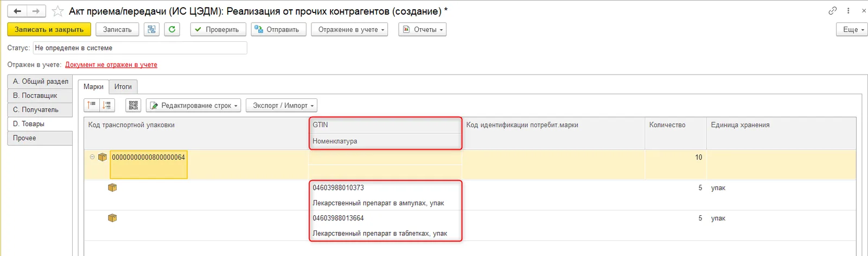The image size is (868, 256).
Task: Collapse the transport package 00000000000800000064 row
Action: pyautogui.click(x=92, y=157)
